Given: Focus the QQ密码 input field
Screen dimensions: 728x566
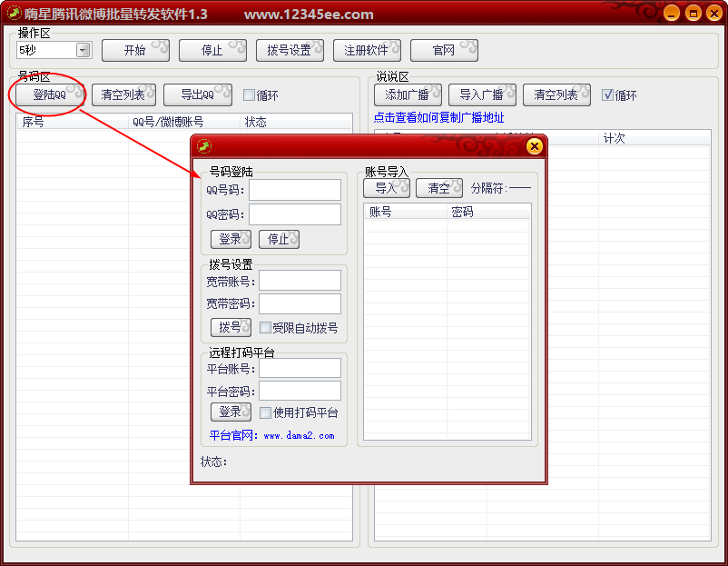Looking at the screenshot, I should 295,214.
